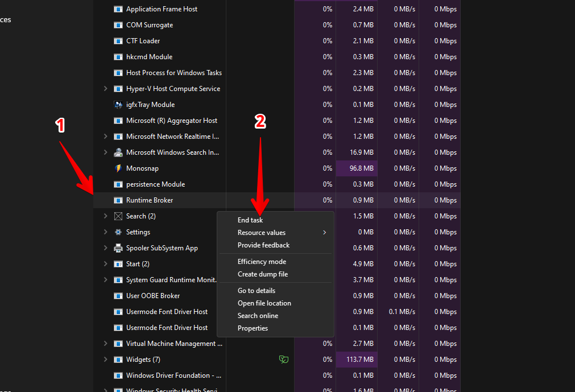Click the Settings gear icon
Screen dimensions: 575x392
pos(118,232)
